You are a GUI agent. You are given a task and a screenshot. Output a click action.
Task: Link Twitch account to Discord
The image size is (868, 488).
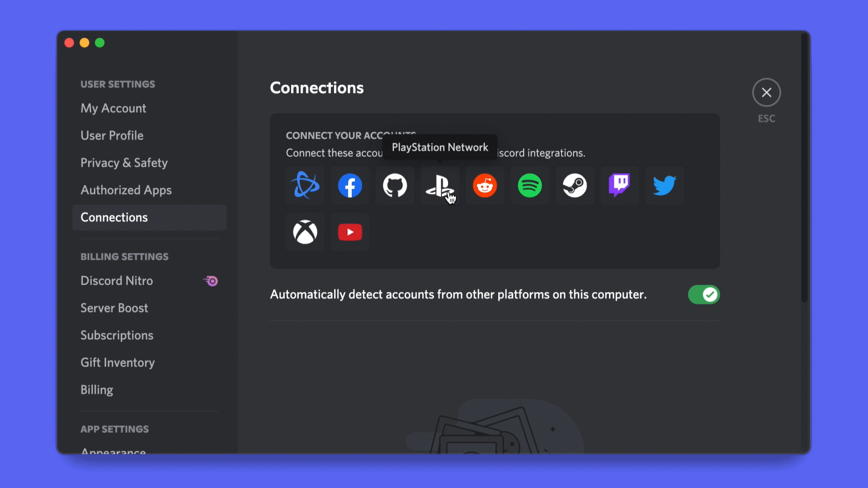(x=619, y=185)
